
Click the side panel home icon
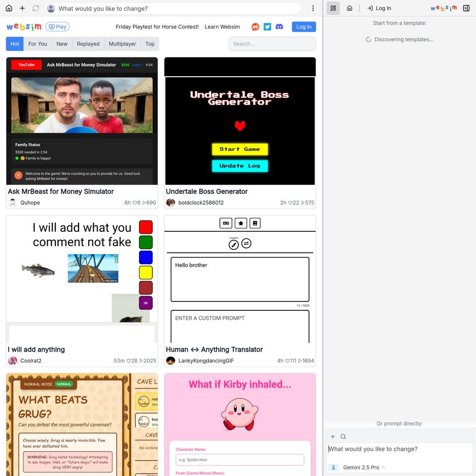pos(349,8)
